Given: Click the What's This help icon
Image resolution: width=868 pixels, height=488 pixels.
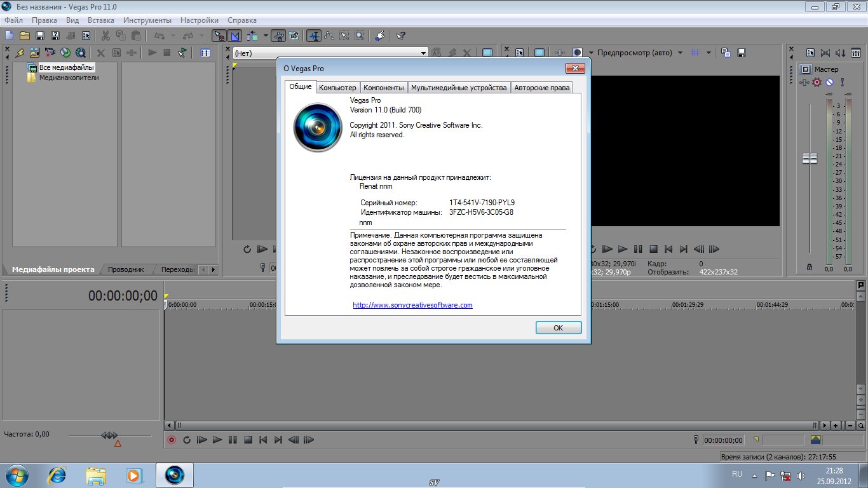Looking at the screenshot, I should pyautogui.click(x=400, y=36).
